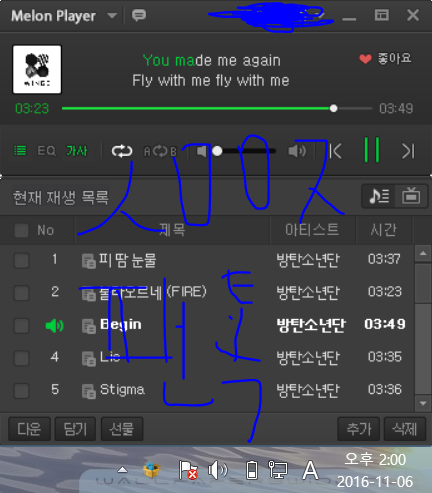The image size is (432, 493).
Task: Toggle the repeat playback icon
Action: point(122,151)
